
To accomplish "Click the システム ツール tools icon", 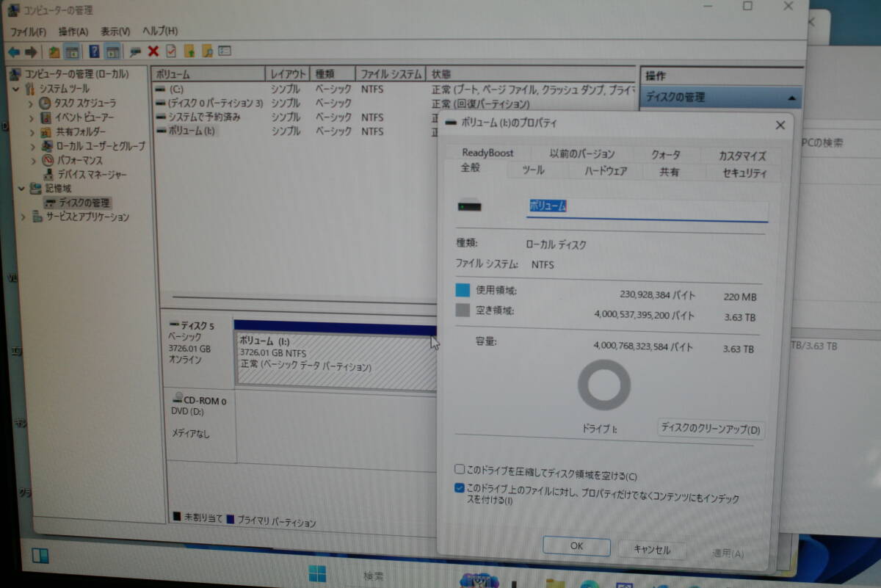I will (31, 89).
